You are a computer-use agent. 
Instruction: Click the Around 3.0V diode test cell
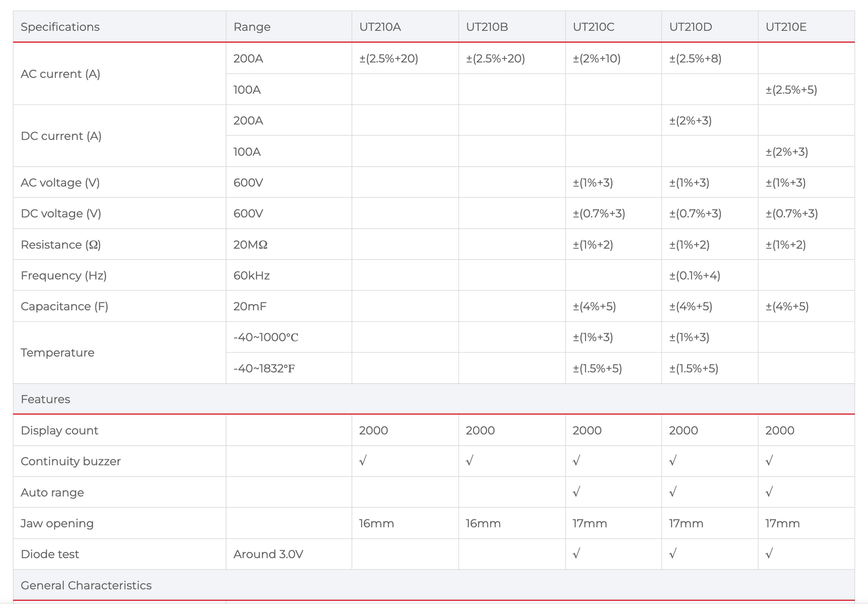point(268,554)
